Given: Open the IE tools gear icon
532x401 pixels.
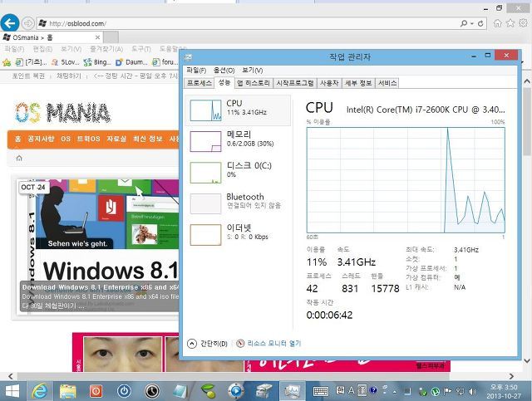Looking at the screenshot, I should pos(523,23).
